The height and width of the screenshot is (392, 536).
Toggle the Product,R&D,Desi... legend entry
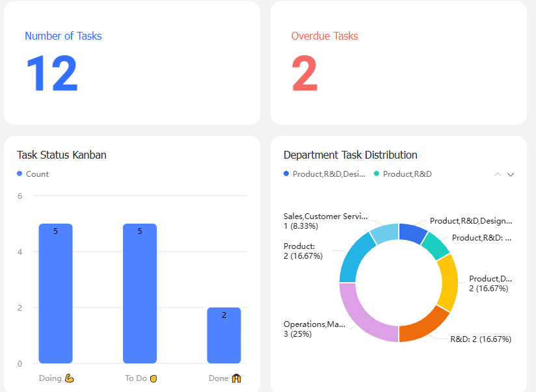click(325, 174)
